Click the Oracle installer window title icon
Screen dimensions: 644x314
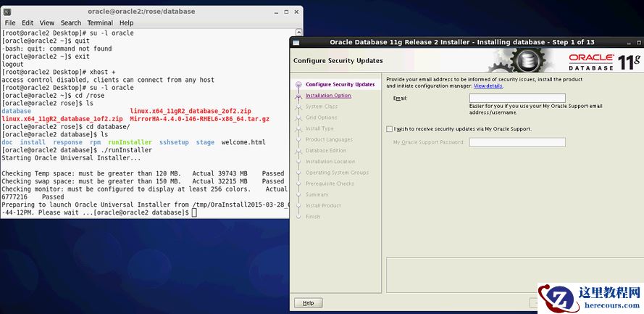tap(297, 42)
